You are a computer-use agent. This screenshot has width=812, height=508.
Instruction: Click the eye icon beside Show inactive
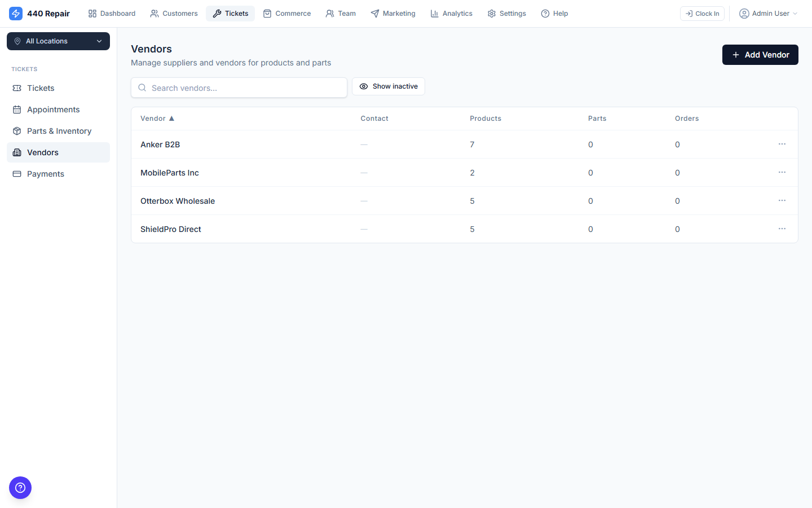tap(364, 86)
